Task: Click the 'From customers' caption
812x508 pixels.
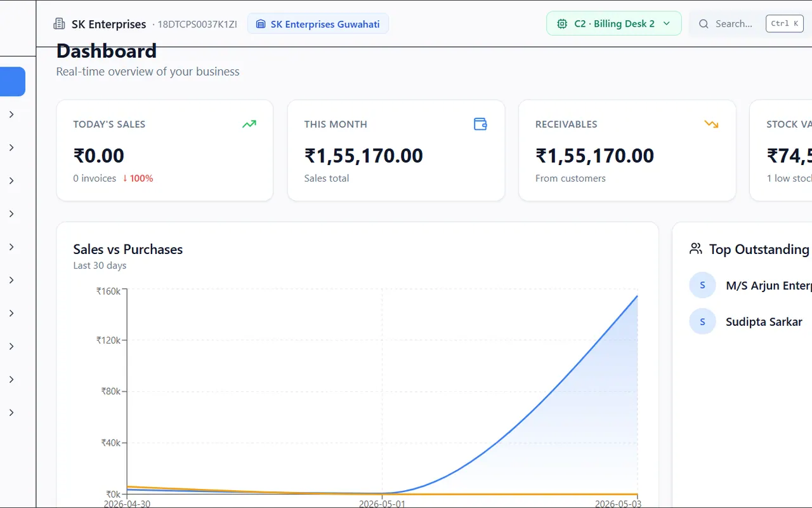Action: [570, 178]
